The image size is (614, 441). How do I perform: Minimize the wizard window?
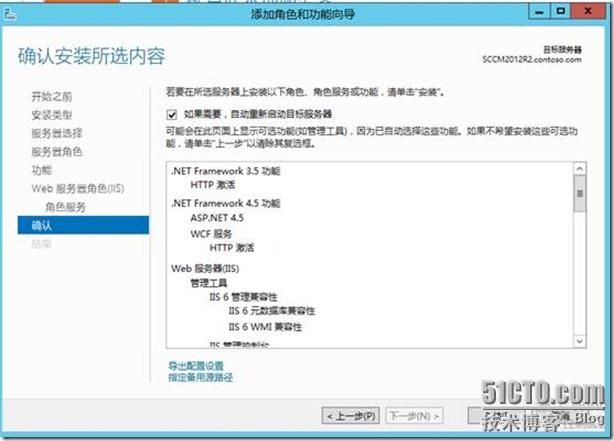point(539,11)
